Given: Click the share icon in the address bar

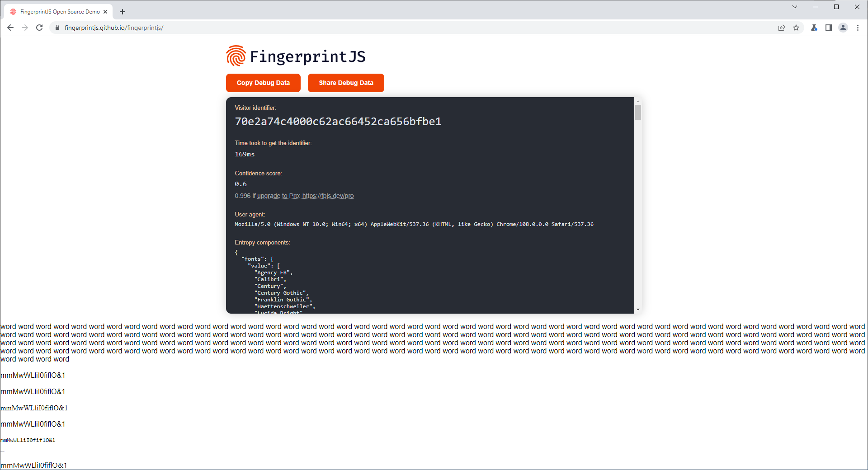Looking at the screenshot, I should 782,28.
